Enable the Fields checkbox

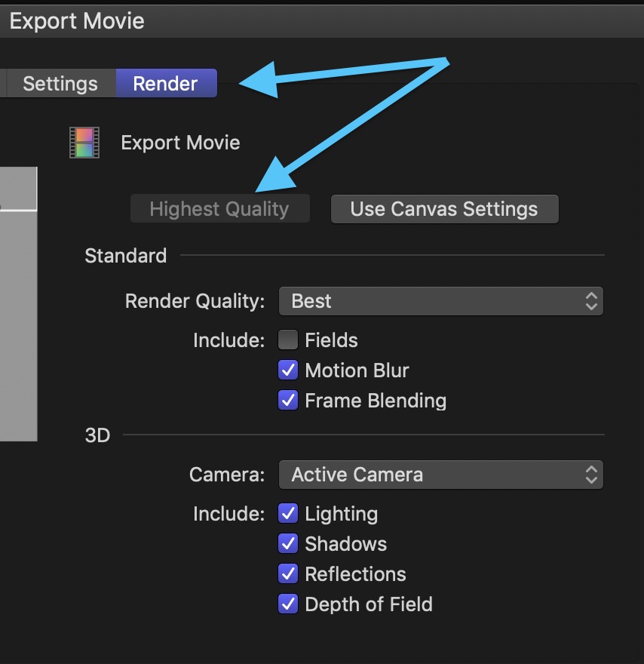point(287,340)
